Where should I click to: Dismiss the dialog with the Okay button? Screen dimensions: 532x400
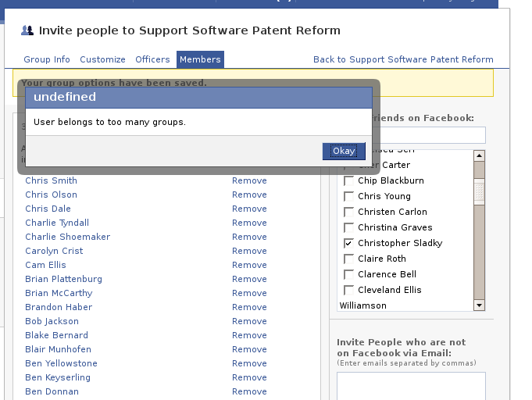tap(344, 151)
